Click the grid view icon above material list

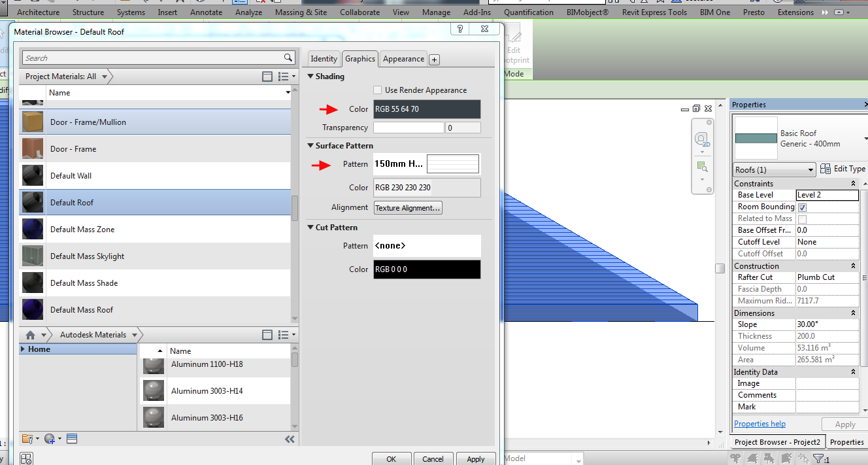click(267, 77)
